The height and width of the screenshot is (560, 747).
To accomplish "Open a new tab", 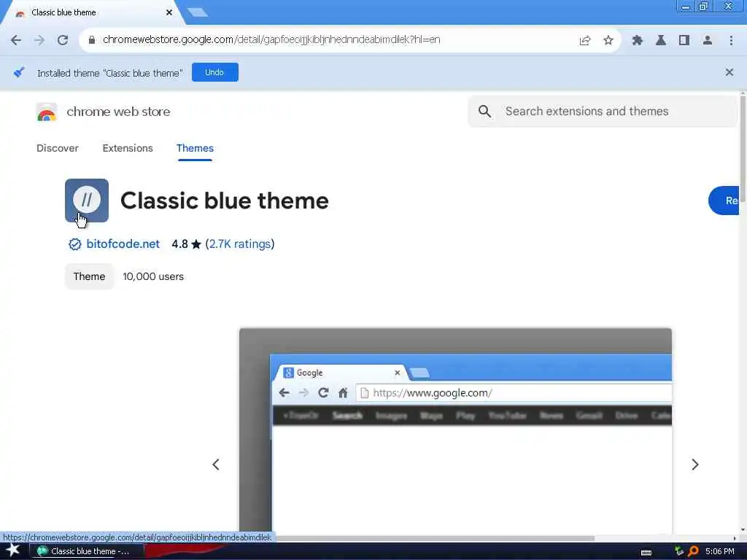I will [x=197, y=12].
